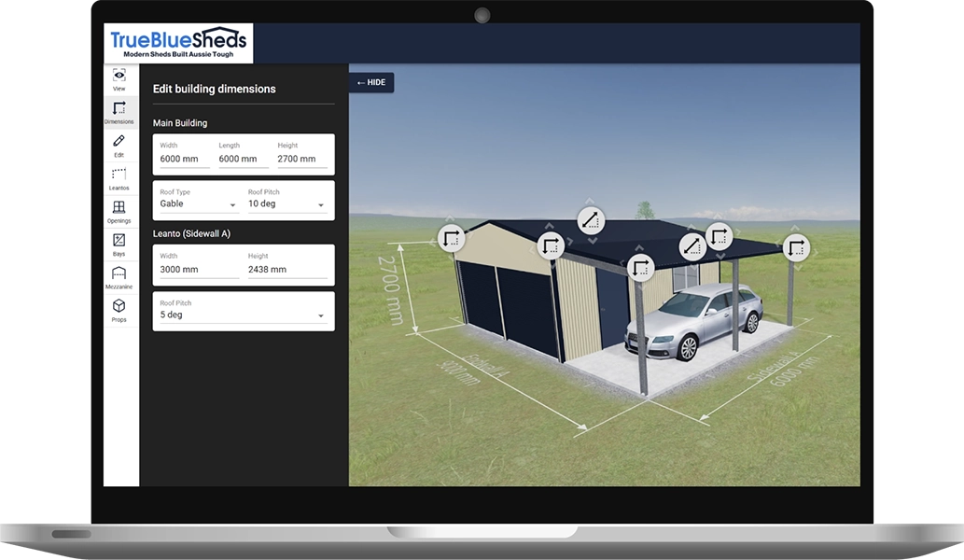Image resolution: width=964 pixels, height=560 pixels.
Task: Click the Leanto Height 2438 mm field
Action: click(x=286, y=269)
